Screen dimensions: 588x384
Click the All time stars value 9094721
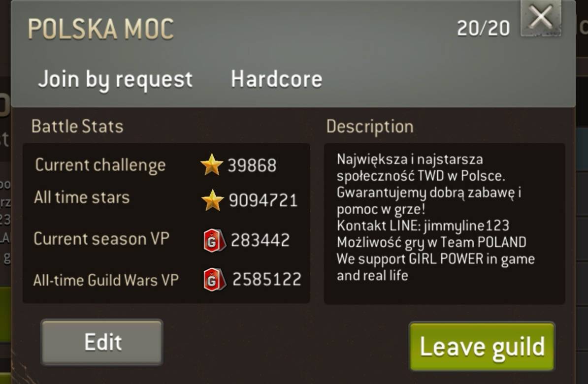click(x=263, y=200)
